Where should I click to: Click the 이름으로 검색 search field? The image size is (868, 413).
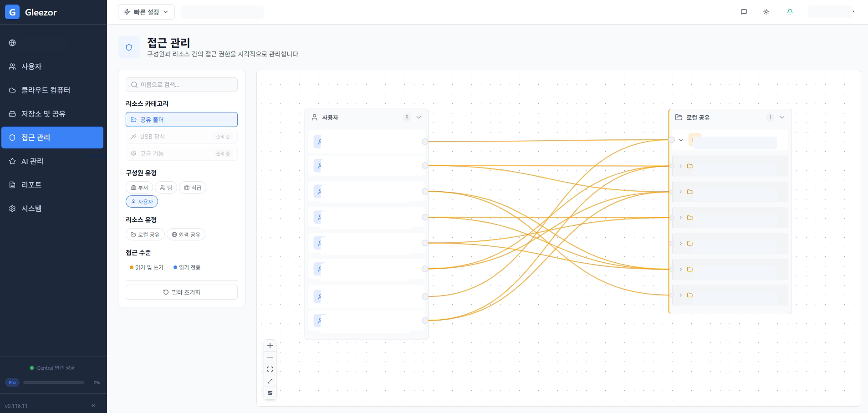coord(182,85)
